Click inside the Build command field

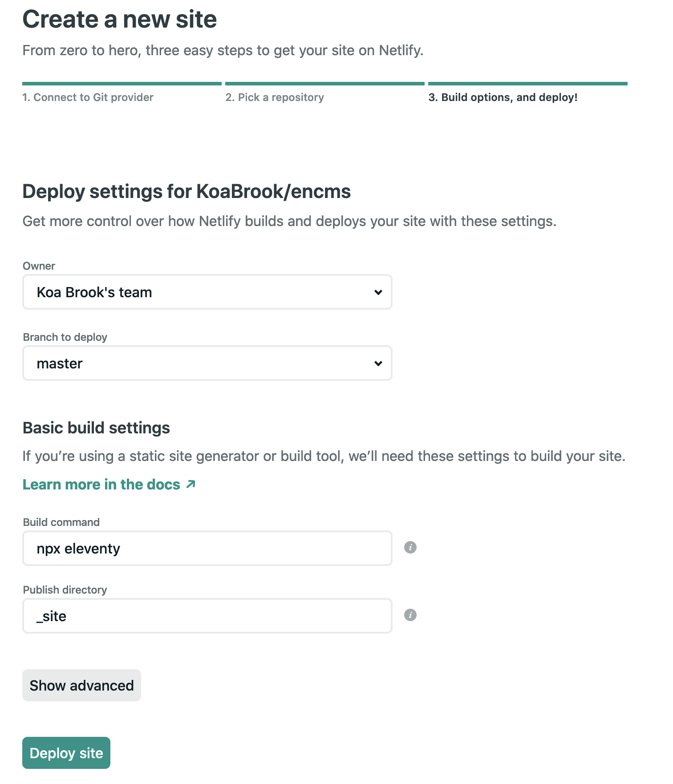tap(207, 548)
